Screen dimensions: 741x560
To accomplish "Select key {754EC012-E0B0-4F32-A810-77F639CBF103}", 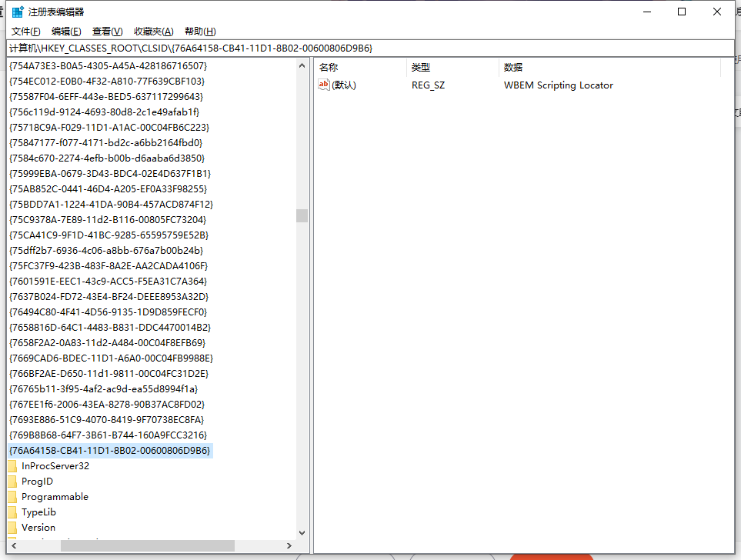I will [x=107, y=82].
